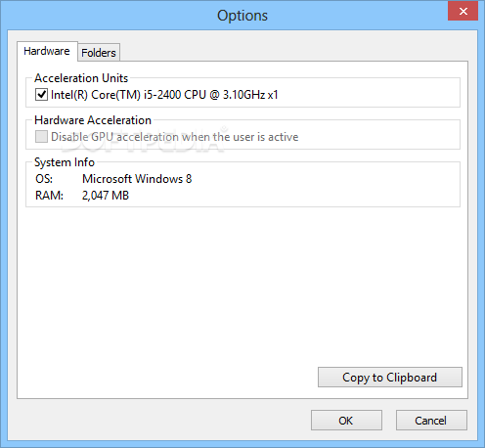
Task: Dismiss dialog using Cancel button
Action: pyautogui.click(x=431, y=421)
